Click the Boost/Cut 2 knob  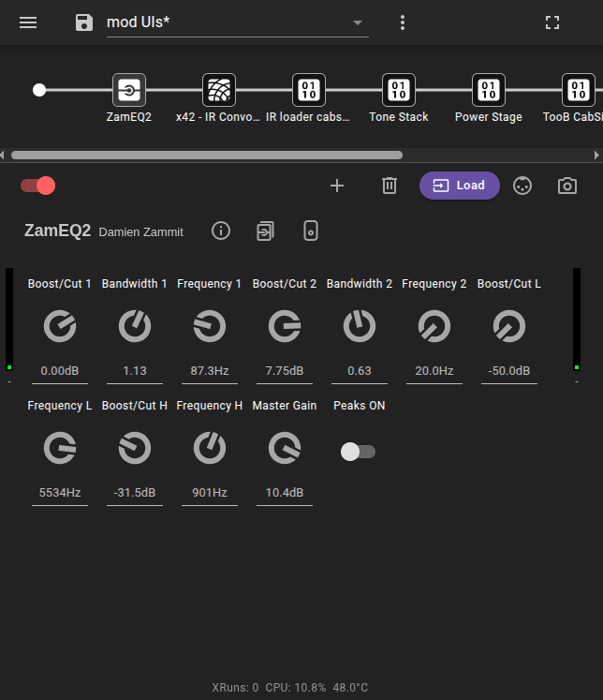pyautogui.click(x=285, y=326)
